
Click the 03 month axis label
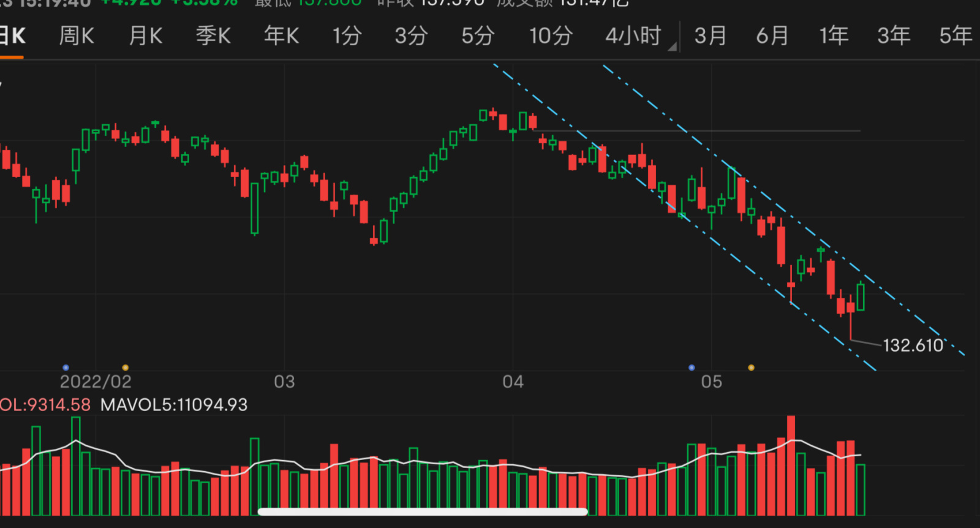284,382
